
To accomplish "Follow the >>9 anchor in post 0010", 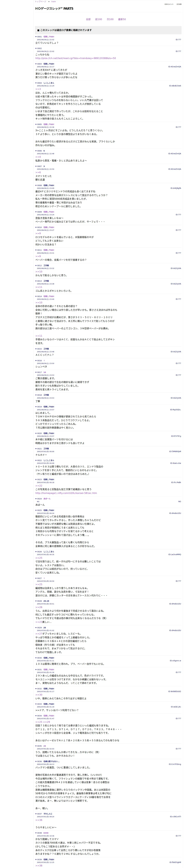I will pyautogui.click(x=38, y=233).
